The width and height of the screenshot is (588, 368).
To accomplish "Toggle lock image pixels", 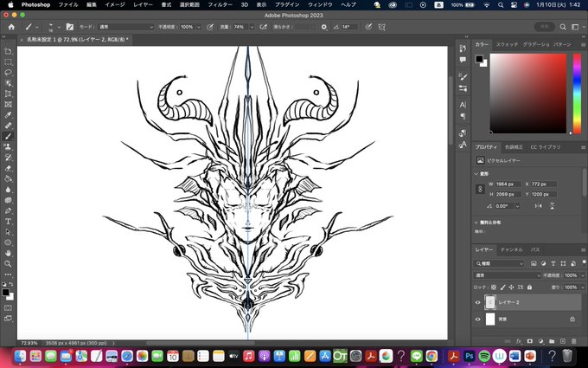I will click(503, 287).
